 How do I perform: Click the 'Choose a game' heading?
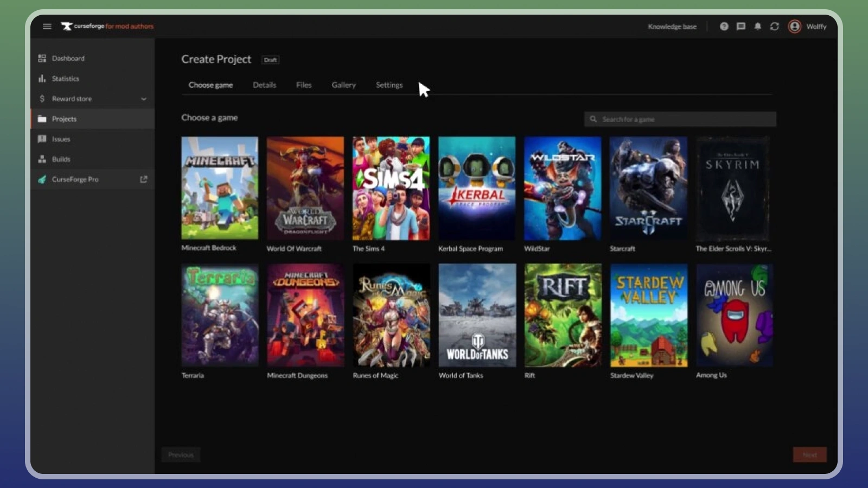(209, 118)
